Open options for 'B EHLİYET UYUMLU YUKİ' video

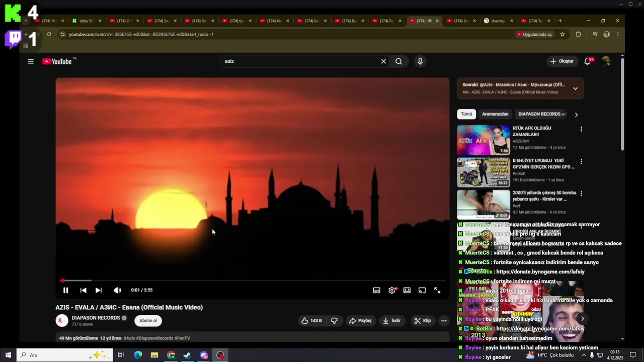click(581, 161)
